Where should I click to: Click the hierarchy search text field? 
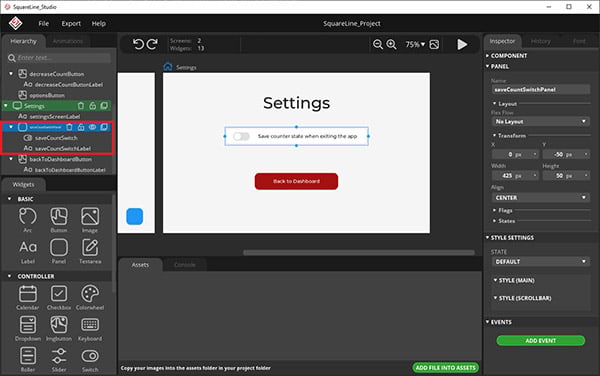click(64, 58)
